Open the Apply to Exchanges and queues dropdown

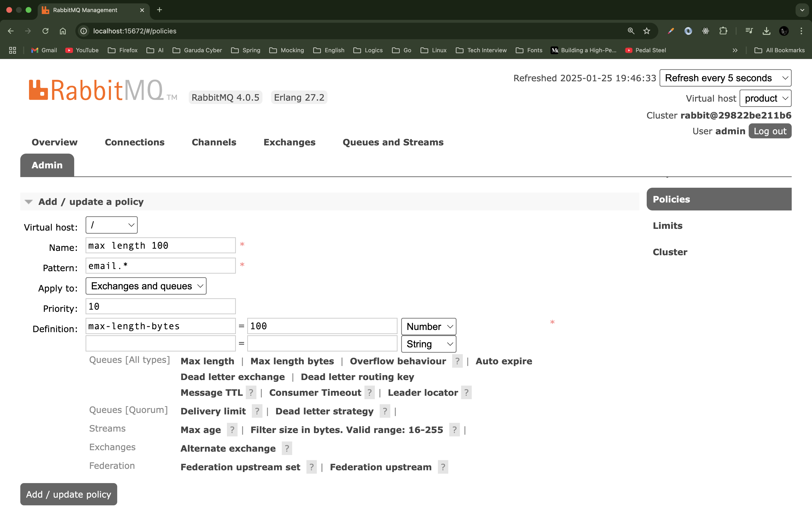pos(146,286)
